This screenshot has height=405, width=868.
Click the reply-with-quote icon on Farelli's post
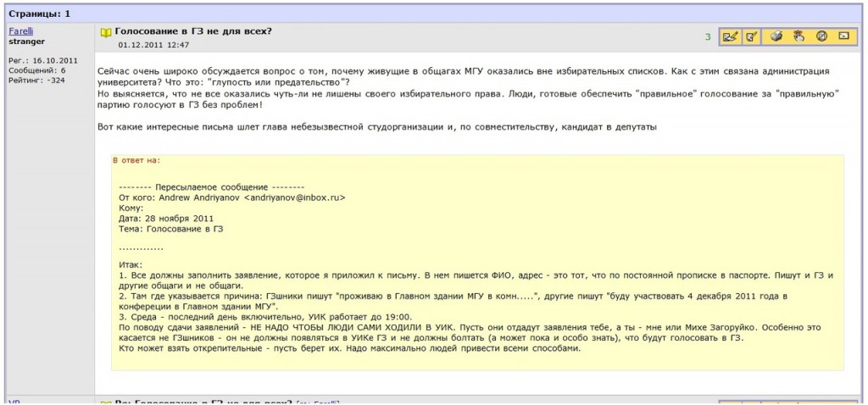coord(730,37)
